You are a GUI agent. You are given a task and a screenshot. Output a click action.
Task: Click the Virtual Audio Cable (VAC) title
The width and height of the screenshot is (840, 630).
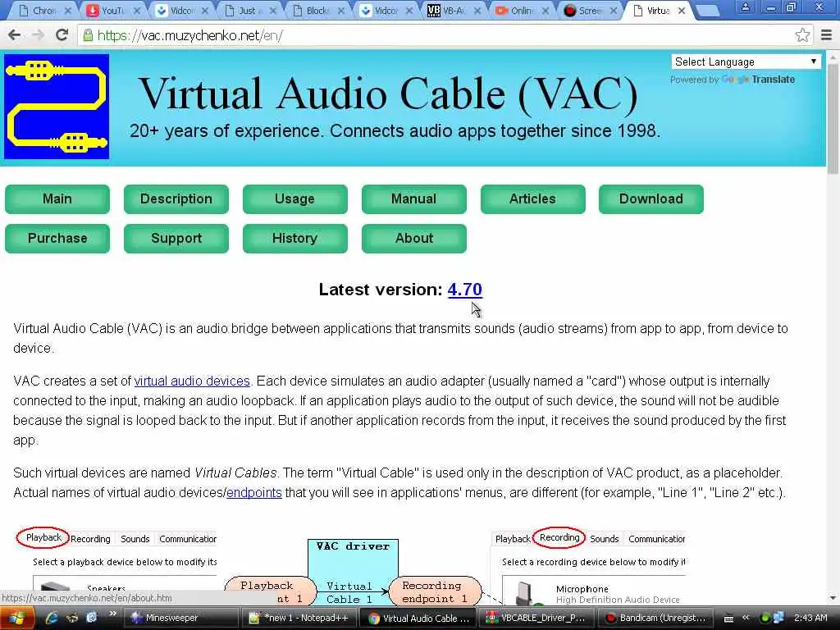tap(388, 94)
